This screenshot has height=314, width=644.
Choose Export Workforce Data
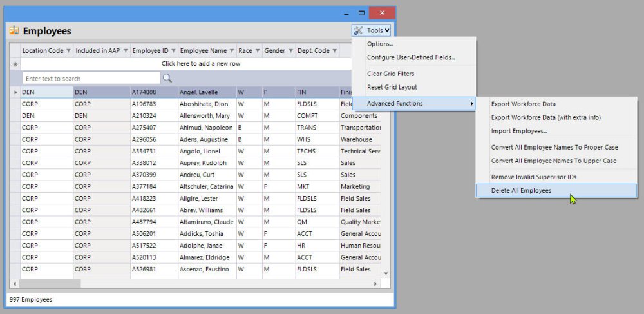coord(523,104)
